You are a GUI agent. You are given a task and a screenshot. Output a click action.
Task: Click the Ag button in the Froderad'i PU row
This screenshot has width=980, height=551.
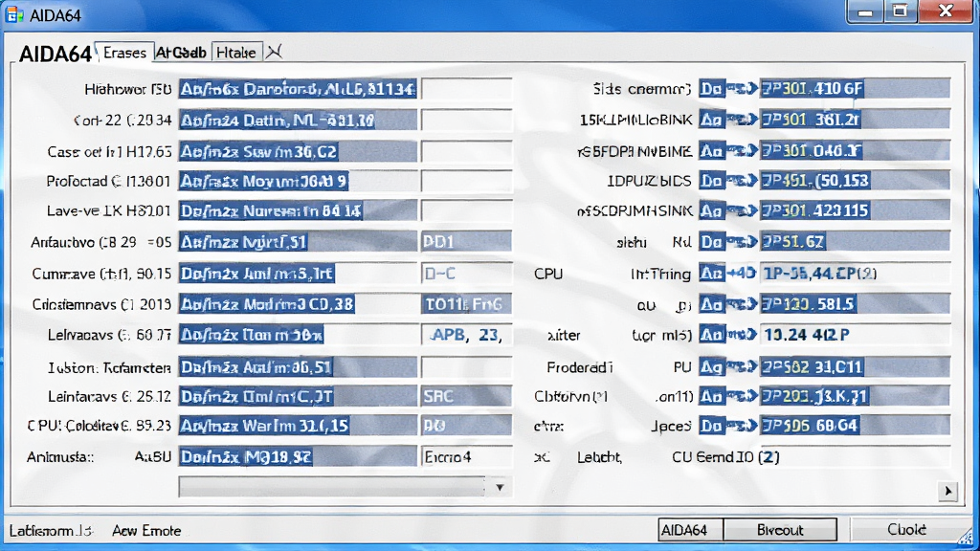tap(712, 366)
